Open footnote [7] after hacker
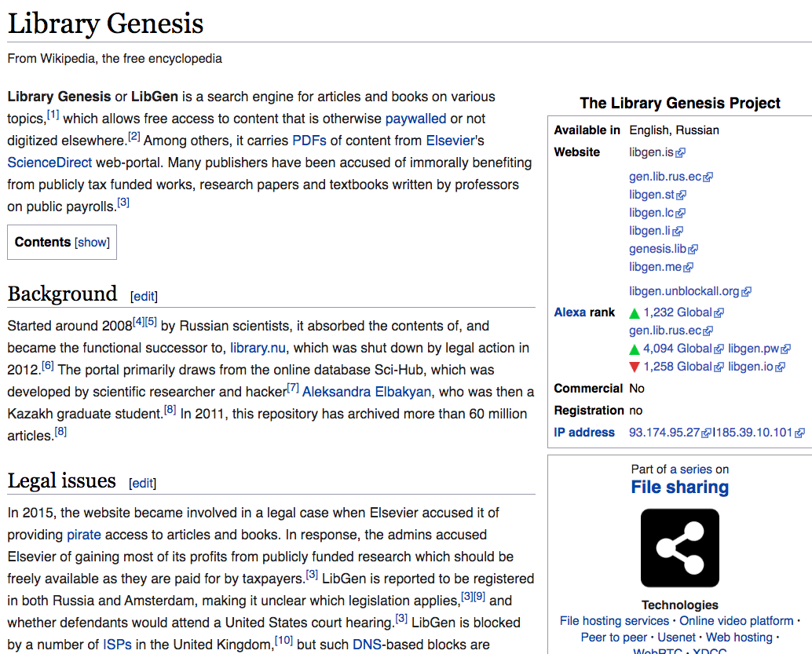The image size is (812, 654). [293, 387]
